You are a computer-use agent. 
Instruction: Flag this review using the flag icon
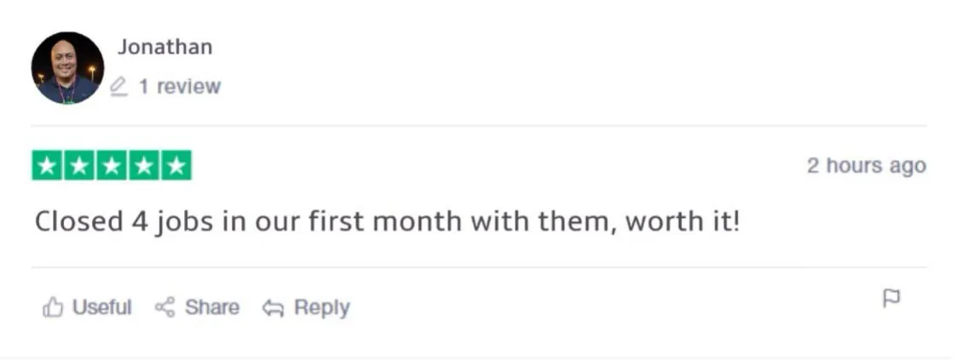coord(891,299)
